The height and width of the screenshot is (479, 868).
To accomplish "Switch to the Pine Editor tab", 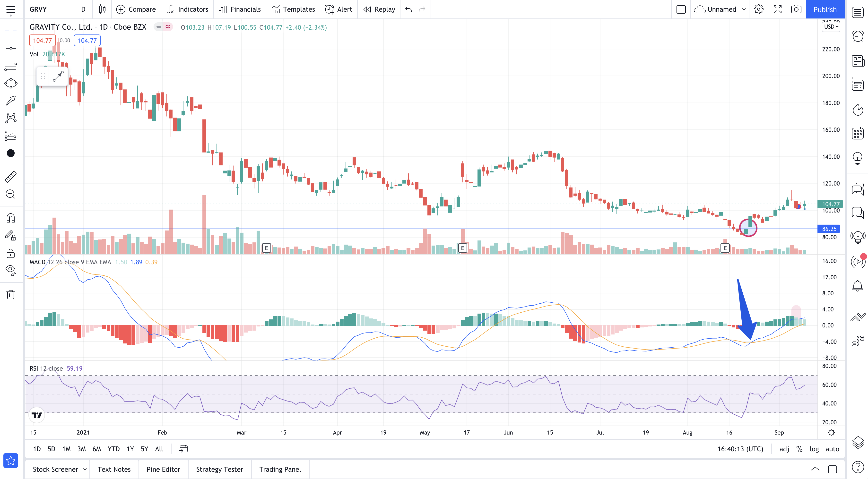I will pyautogui.click(x=163, y=469).
